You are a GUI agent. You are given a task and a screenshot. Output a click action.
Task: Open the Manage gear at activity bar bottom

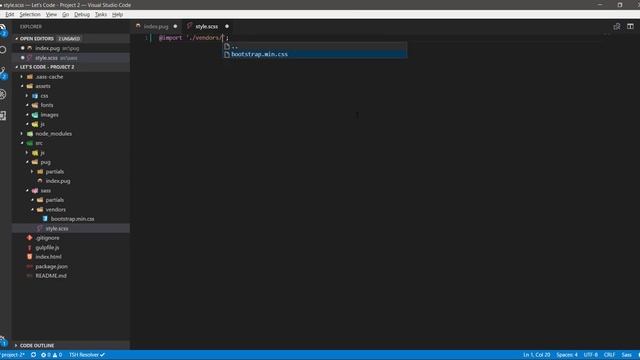pos(3,341)
